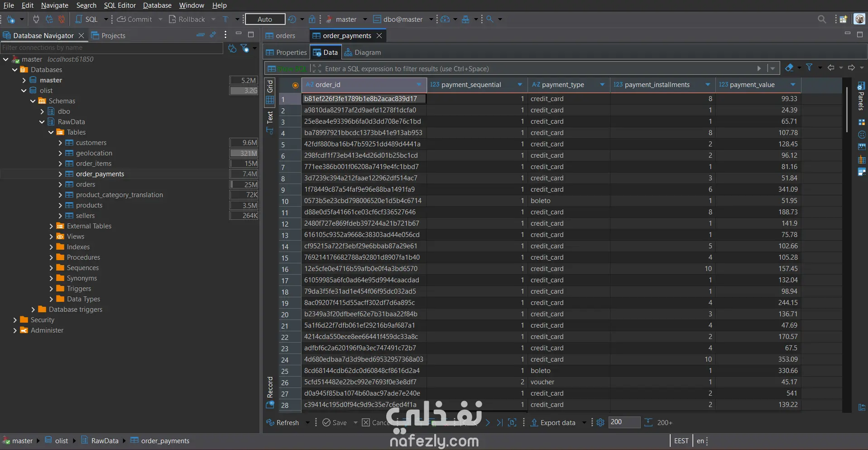Toggle the Text view mode

pyautogui.click(x=270, y=122)
